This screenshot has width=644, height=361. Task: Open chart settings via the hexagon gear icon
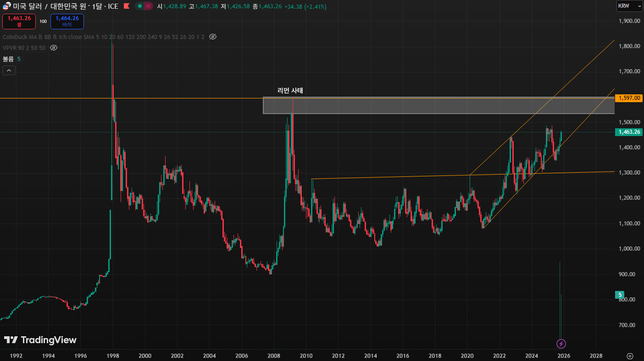tap(630, 356)
